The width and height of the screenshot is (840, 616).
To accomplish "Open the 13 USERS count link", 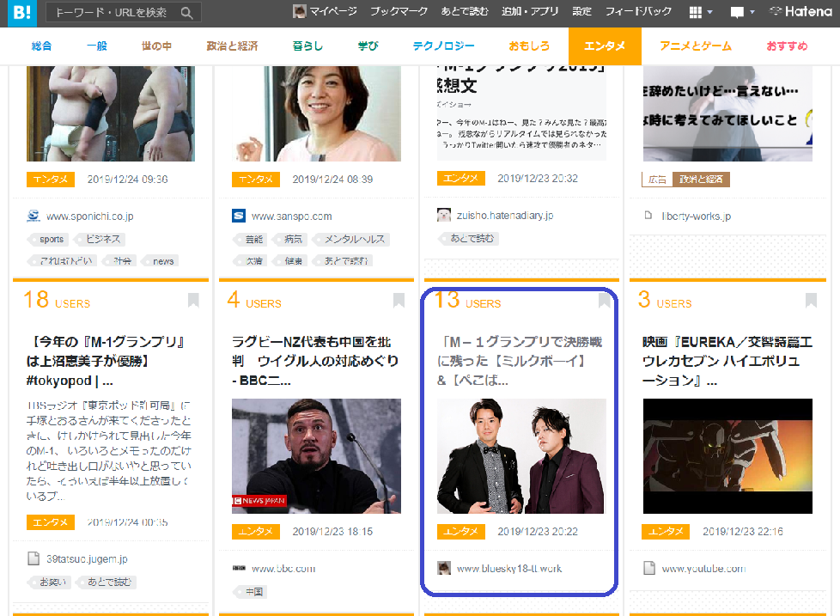I will [x=468, y=300].
